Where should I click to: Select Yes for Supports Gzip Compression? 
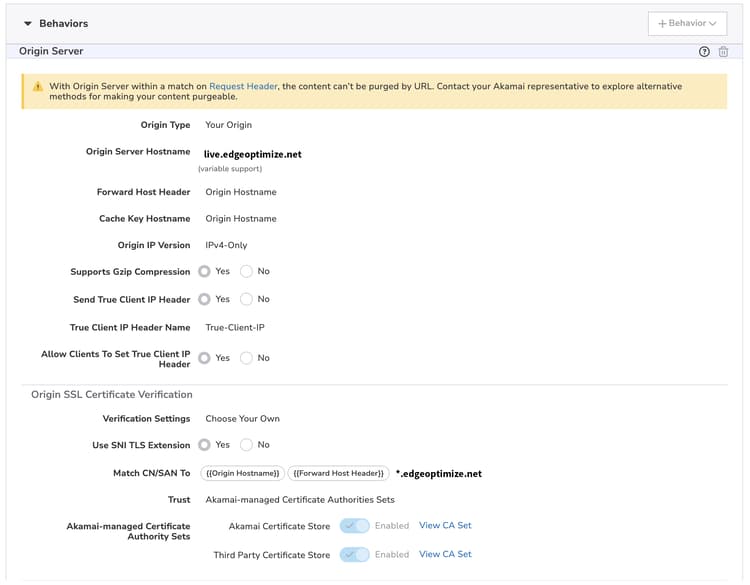point(204,271)
